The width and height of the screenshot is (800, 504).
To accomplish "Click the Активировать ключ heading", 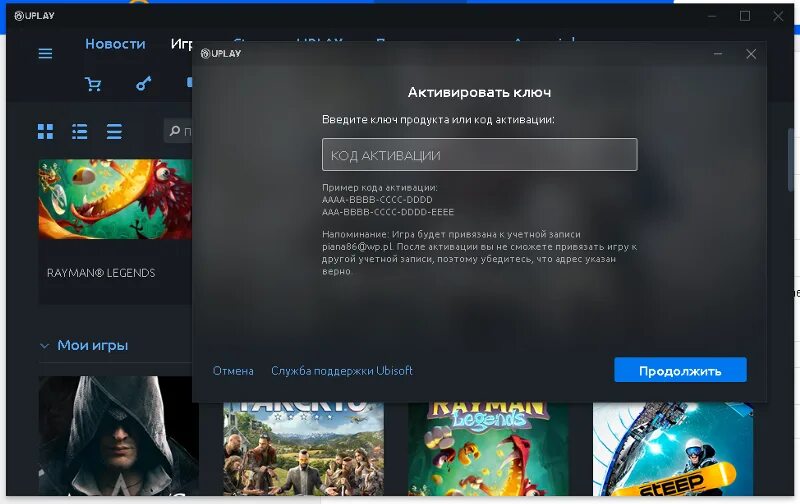I will coord(479,92).
